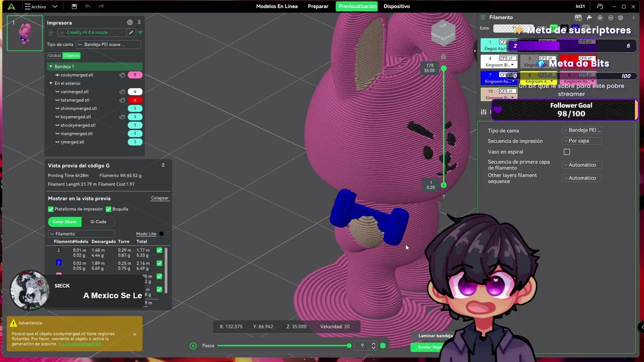Click the green layer icon beside steps field

coord(383,345)
